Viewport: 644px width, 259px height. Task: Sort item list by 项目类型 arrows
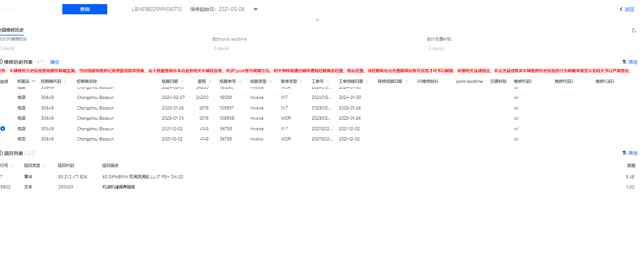click(44, 166)
